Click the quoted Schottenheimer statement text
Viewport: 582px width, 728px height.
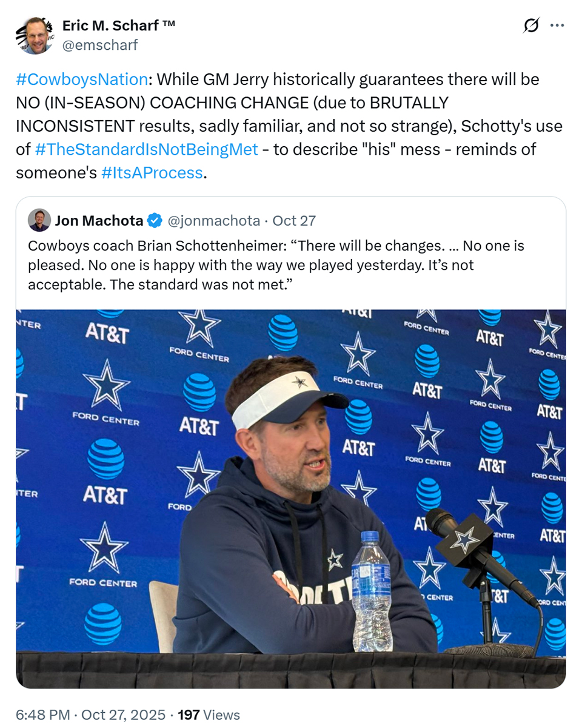(276, 265)
